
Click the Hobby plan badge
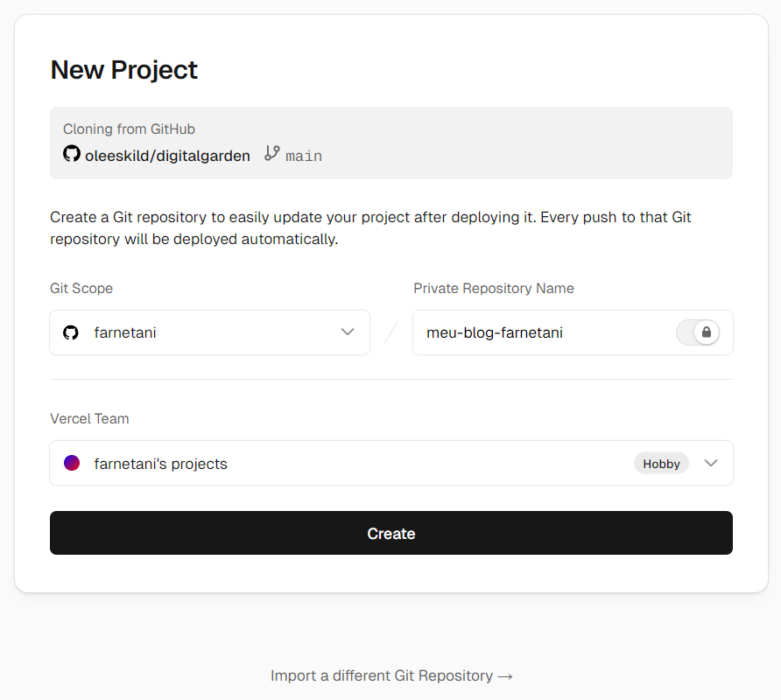coord(661,464)
